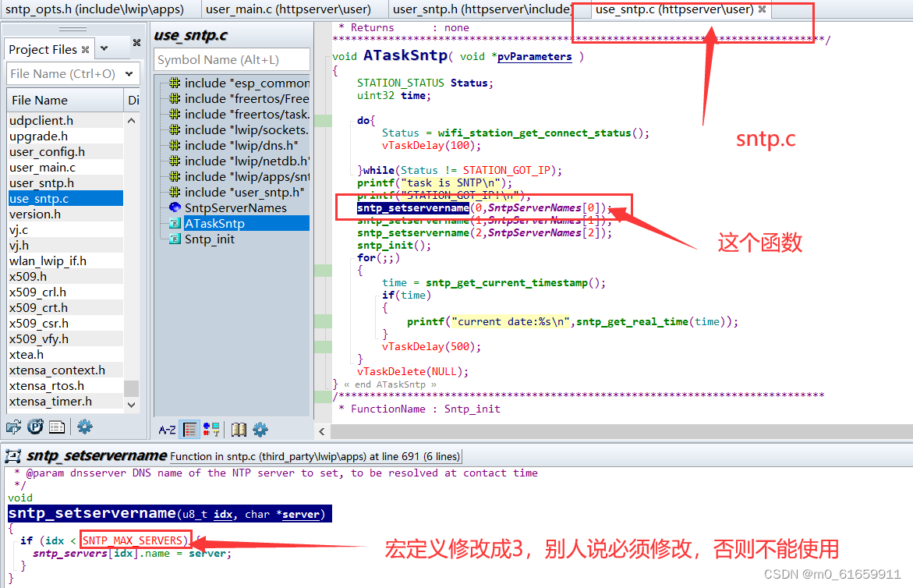Screen dimensions: 913x588
Task: Click the open project icon below file list
Action: coord(12,427)
